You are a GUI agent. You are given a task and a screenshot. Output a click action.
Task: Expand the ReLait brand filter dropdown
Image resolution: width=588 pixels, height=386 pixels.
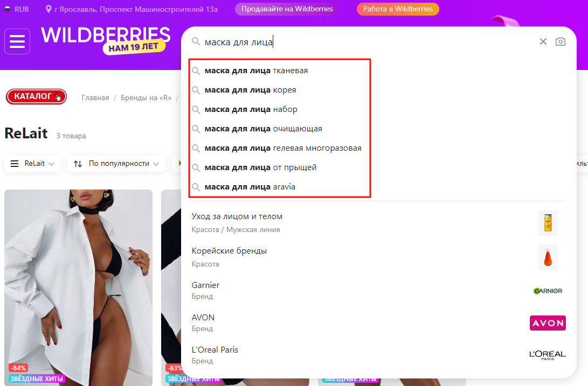33,164
